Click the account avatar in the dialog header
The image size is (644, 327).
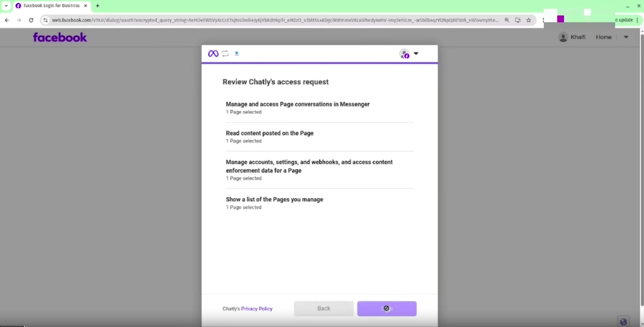point(404,53)
